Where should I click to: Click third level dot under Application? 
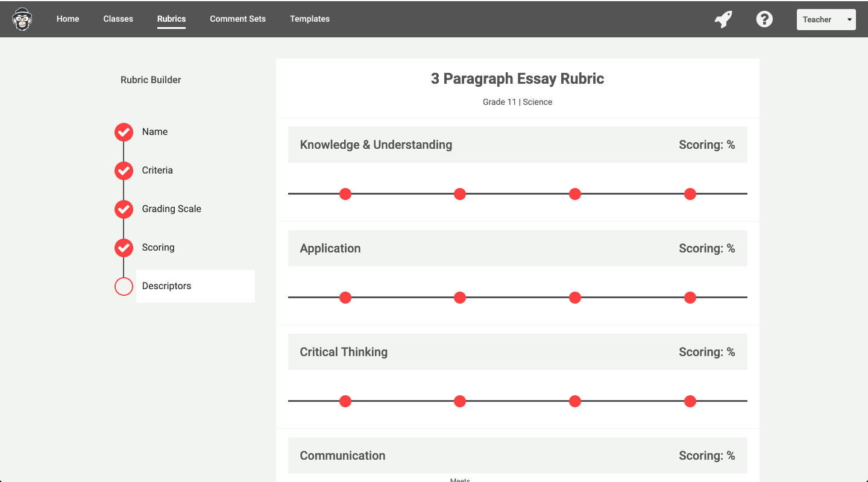coord(575,298)
